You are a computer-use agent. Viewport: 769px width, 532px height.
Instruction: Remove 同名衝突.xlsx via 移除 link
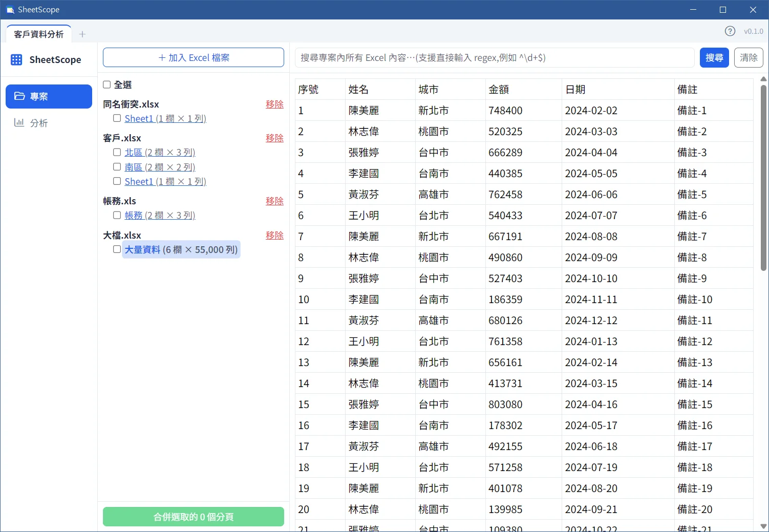point(274,104)
